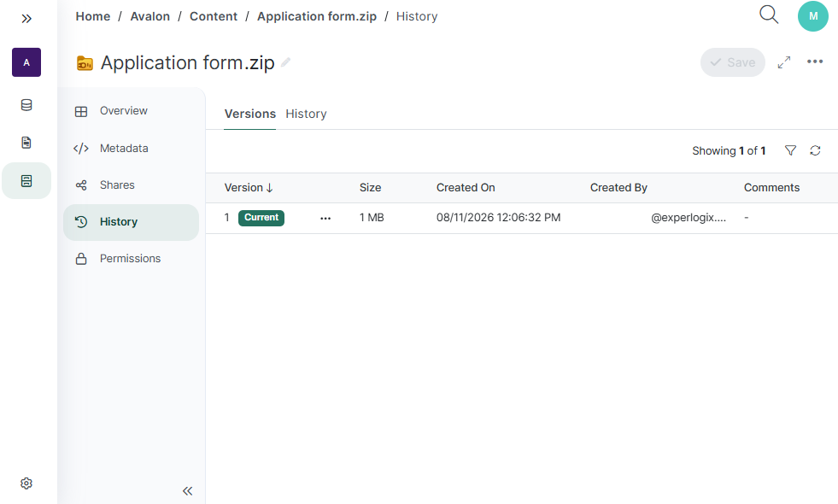This screenshot has width=838, height=504.
Task: Collapse the side menu panel
Action: tap(187, 490)
